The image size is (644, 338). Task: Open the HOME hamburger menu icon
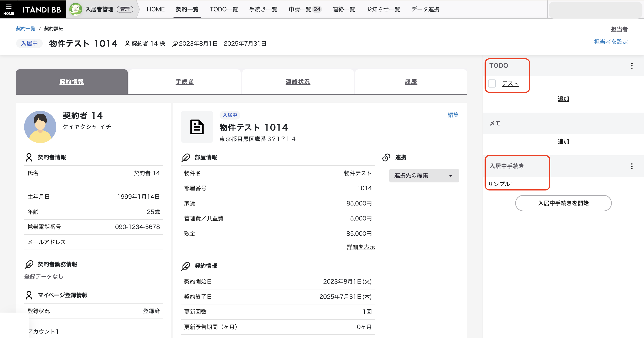pos(9,9)
